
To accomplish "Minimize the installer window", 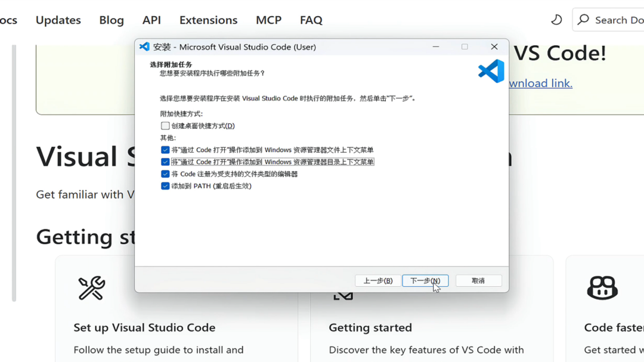I will pyautogui.click(x=436, y=47).
